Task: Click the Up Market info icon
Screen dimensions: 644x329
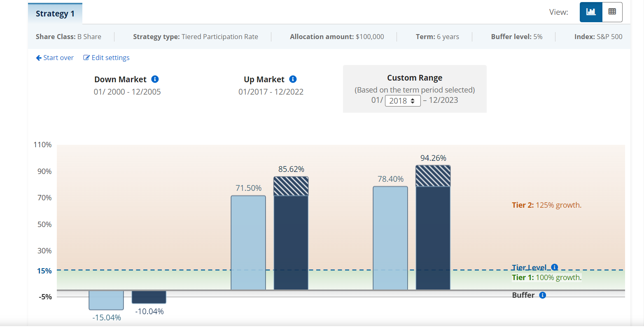Action: coord(293,79)
